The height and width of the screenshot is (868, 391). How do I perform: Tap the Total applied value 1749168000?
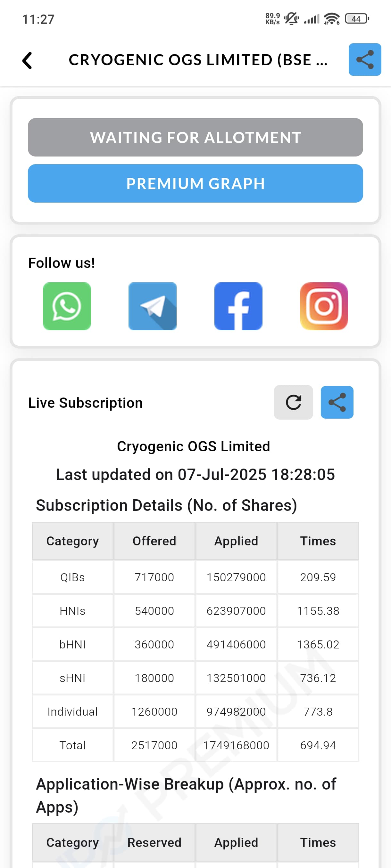[x=236, y=745]
